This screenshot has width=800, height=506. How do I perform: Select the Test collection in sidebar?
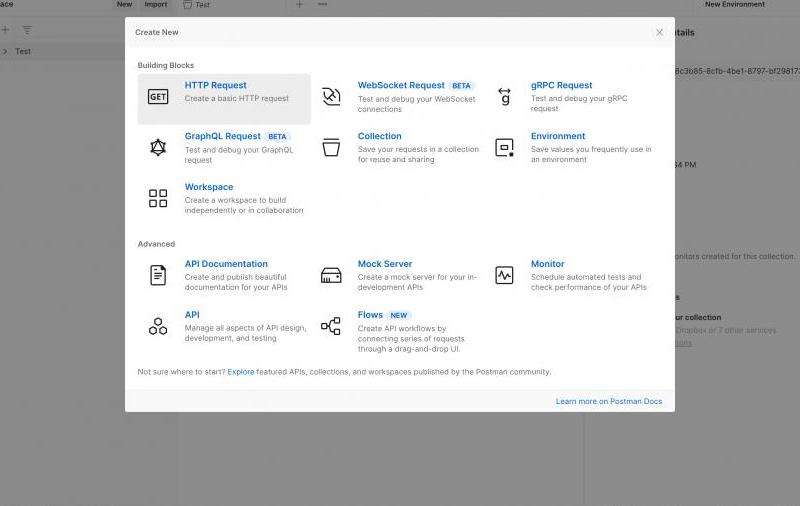23,52
